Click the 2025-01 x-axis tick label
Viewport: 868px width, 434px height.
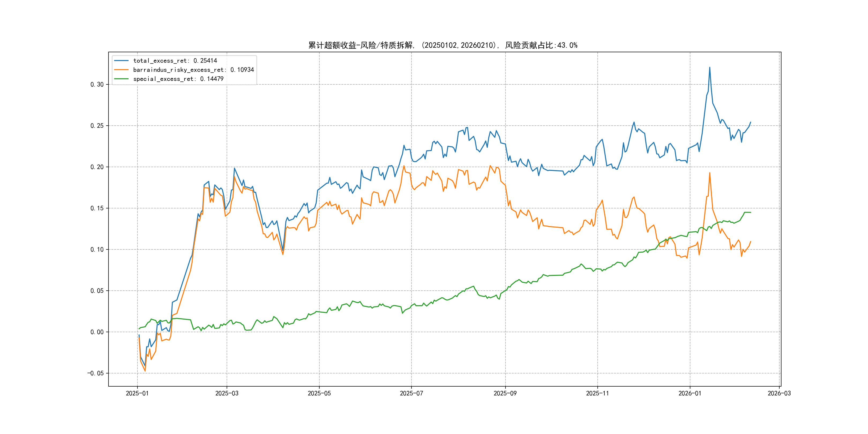137,393
